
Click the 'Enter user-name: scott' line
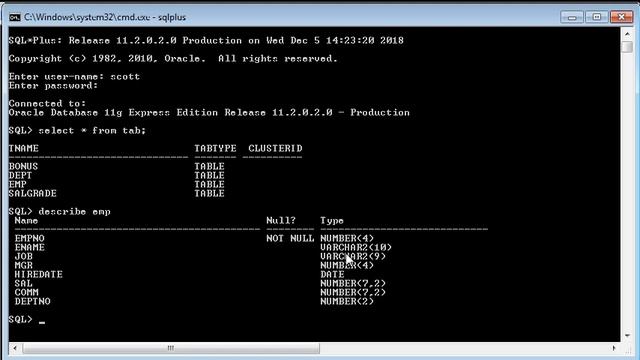tap(74, 77)
